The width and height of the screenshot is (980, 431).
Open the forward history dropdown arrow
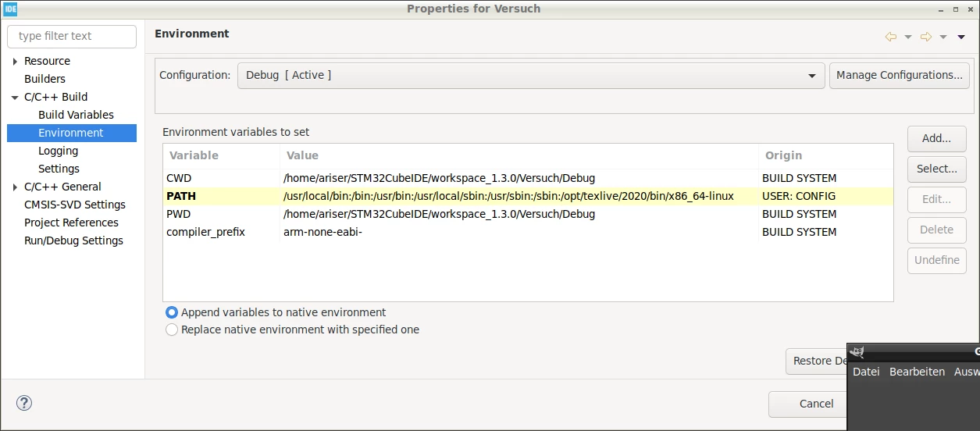point(943,37)
